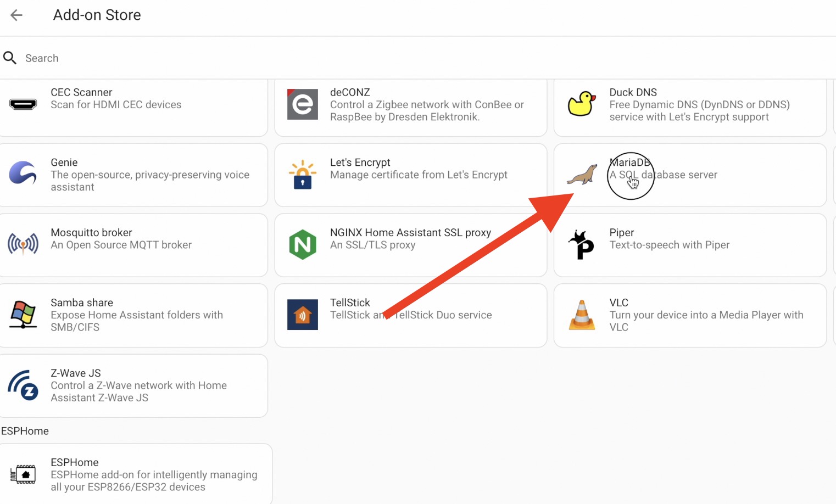836x504 pixels.
Task: Click the Samba share flag icon
Action: (23, 315)
